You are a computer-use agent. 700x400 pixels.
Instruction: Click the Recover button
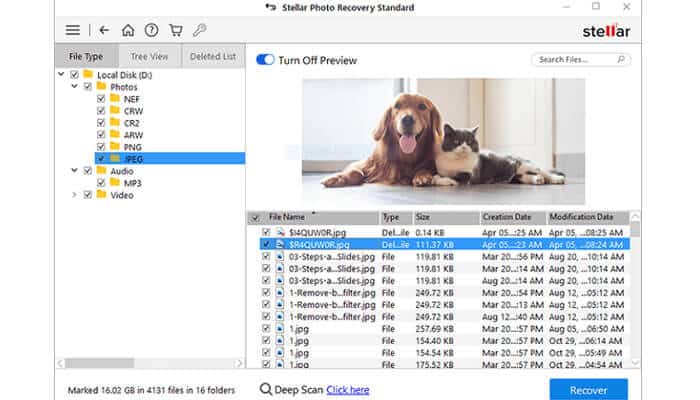click(x=588, y=389)
